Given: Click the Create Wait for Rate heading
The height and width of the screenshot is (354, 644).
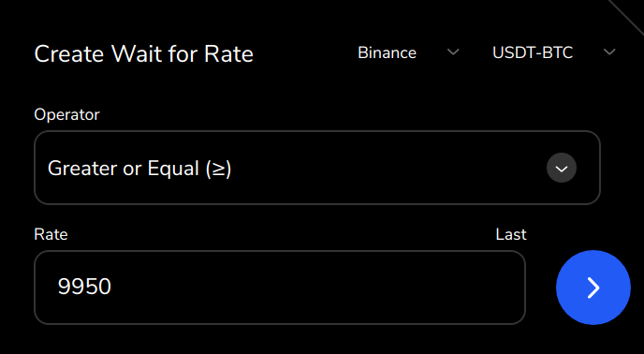Looking at the screenshot, I should coord(144,54).
